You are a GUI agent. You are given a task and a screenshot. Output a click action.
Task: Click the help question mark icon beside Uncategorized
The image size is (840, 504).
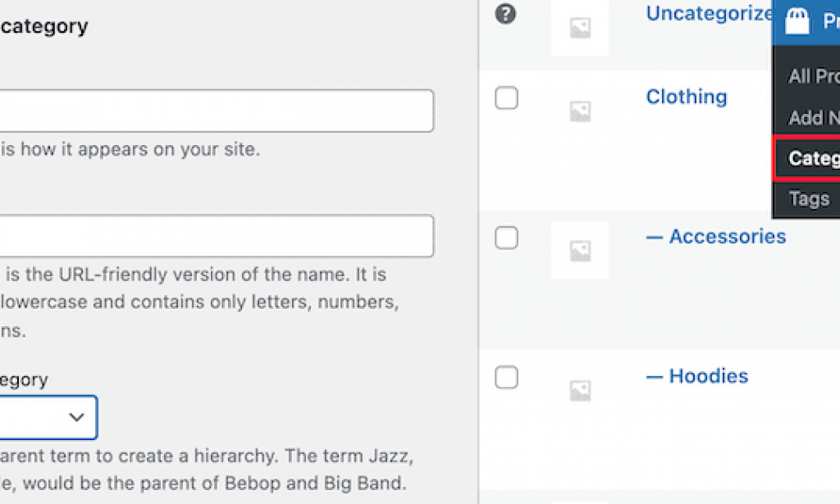point(507,15)
